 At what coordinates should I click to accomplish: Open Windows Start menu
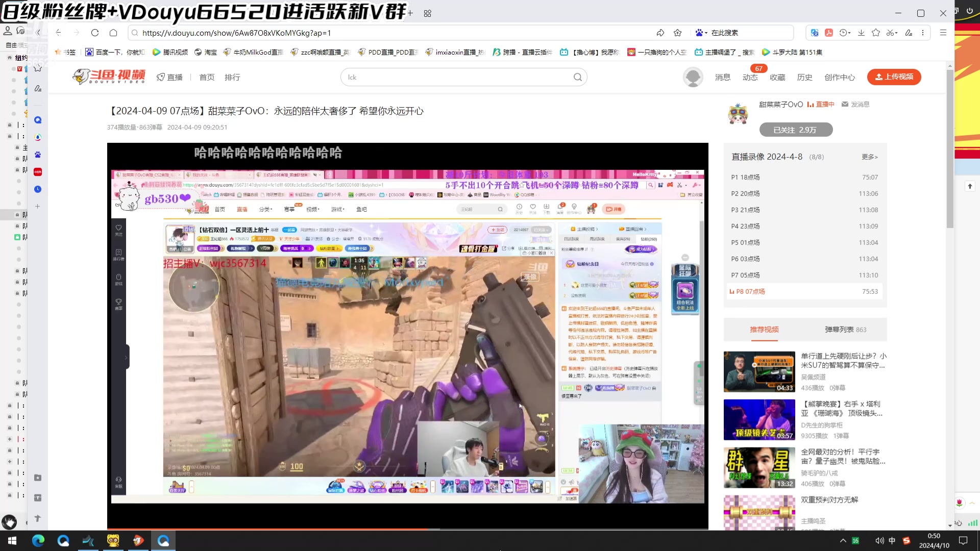12,540
